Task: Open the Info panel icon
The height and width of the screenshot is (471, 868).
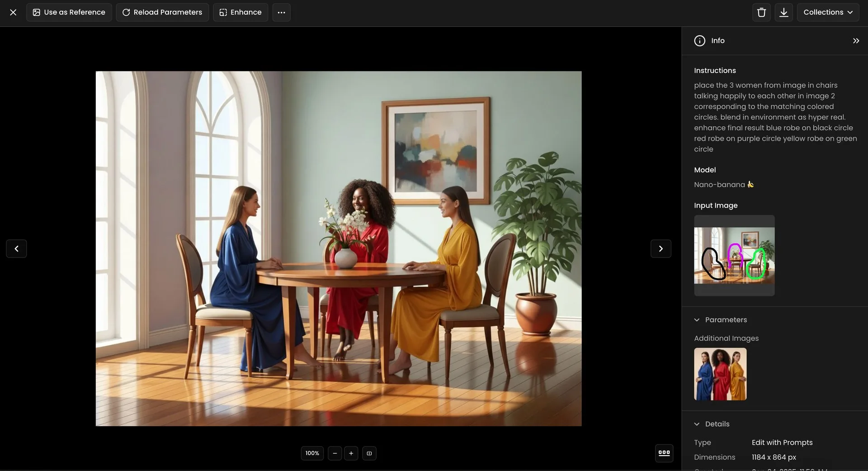Action: 699,40
